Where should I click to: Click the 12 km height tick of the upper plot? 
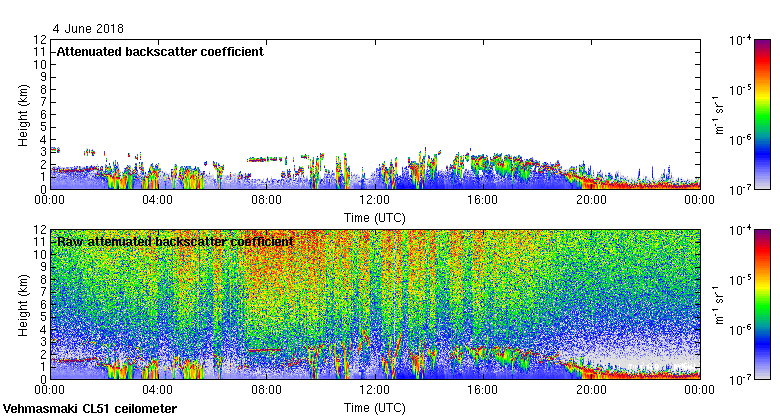41,40
